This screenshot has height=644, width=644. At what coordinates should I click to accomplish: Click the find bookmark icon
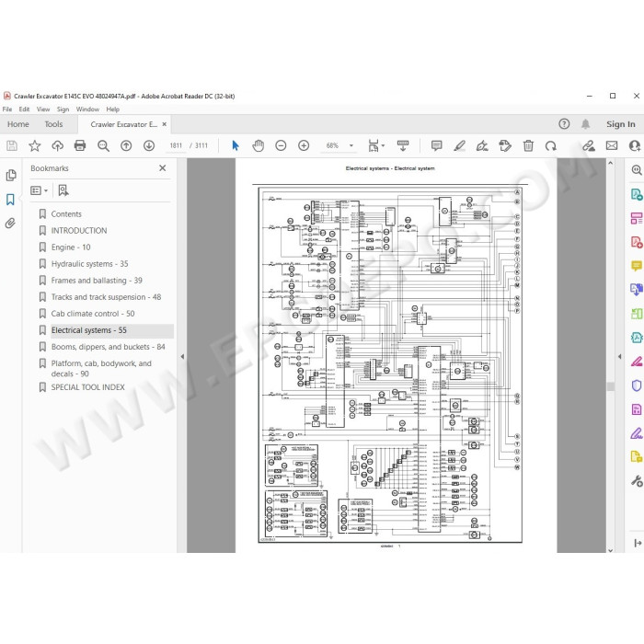click(63, 190)
